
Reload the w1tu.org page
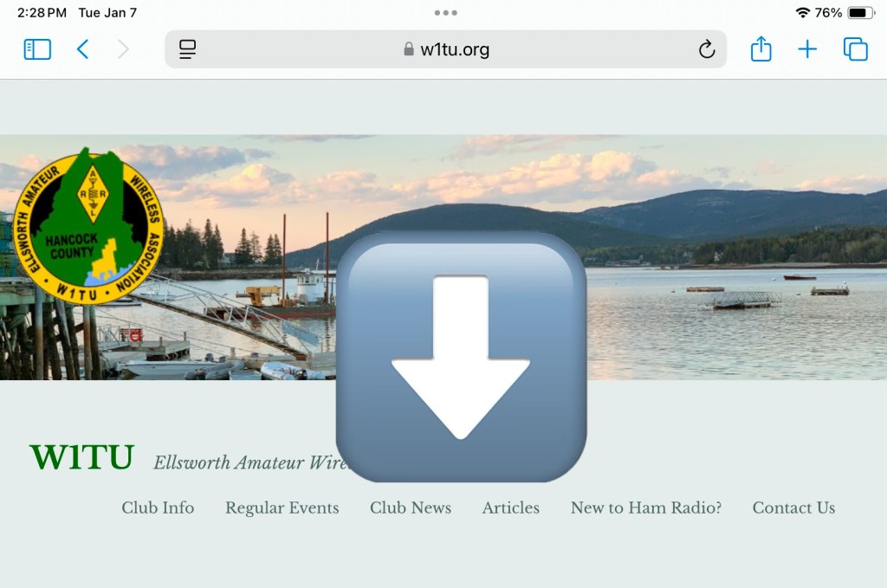(x=707, y=49)
